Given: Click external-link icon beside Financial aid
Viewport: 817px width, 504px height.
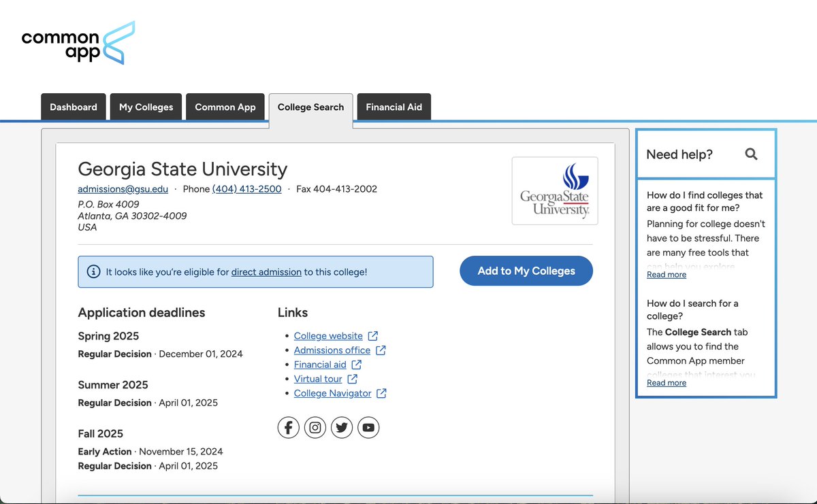Looking at the screenshot, I should [x=357, y=365].
